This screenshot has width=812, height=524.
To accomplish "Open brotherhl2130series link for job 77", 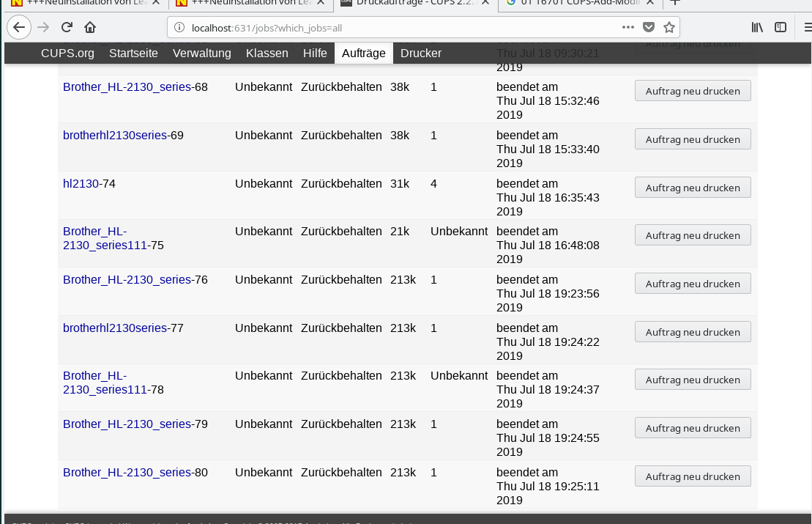I will point(115,328).
